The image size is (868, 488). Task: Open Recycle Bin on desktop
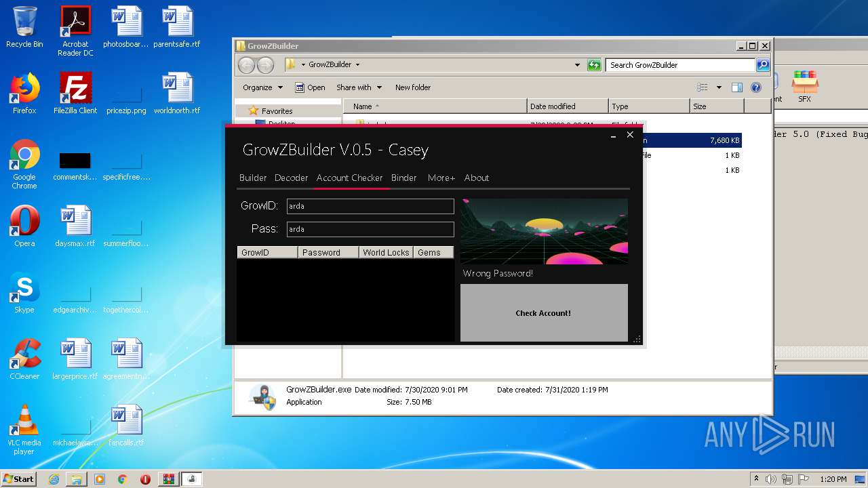coord(24,27)
